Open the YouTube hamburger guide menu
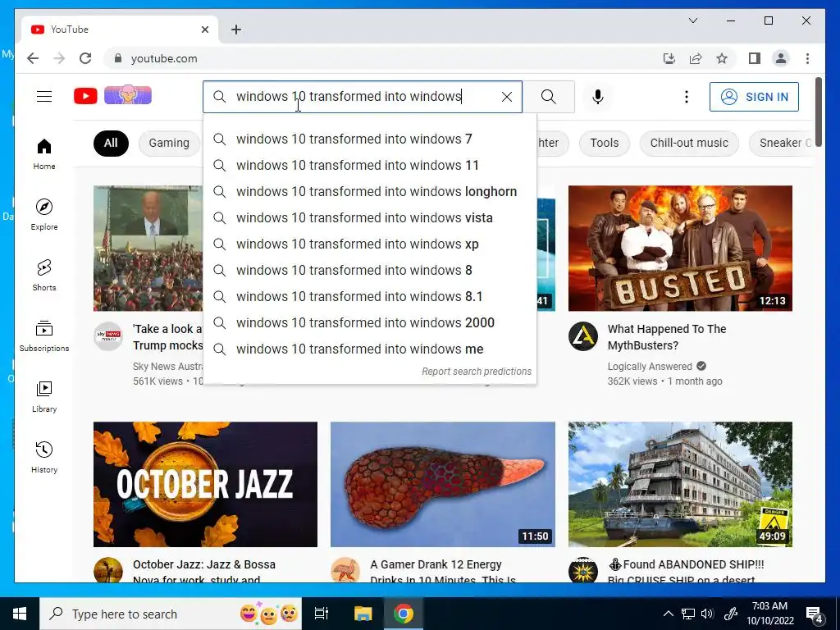Image resolution: width=840 pixels, height=630 pixels. [x=44, y=97]
